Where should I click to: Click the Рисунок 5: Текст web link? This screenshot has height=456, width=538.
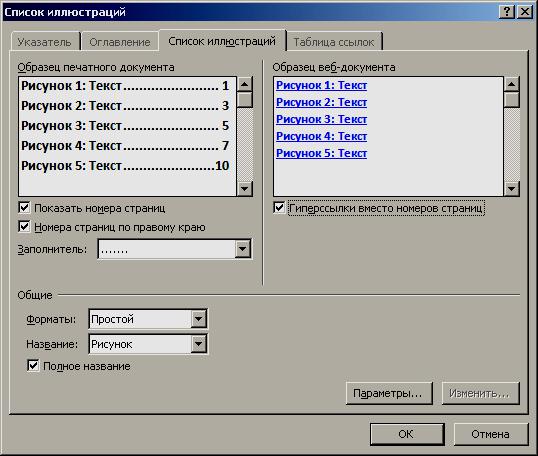pos(321,153)
